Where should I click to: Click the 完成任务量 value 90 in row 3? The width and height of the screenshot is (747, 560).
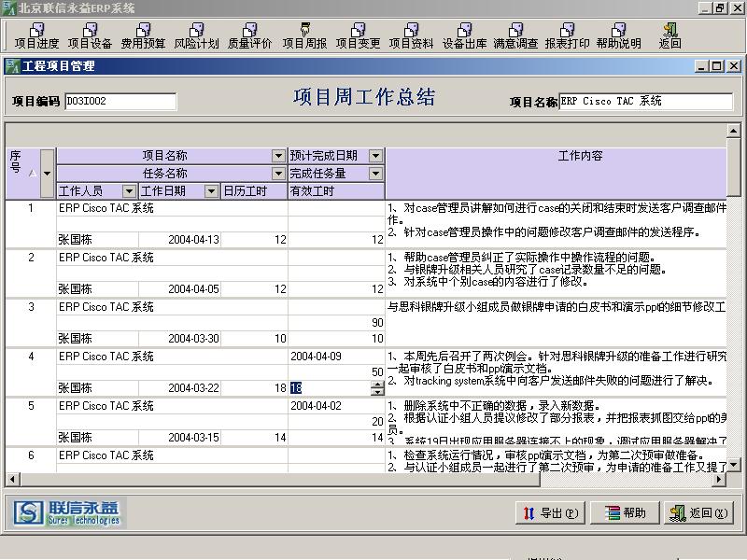tap(336, 323)
